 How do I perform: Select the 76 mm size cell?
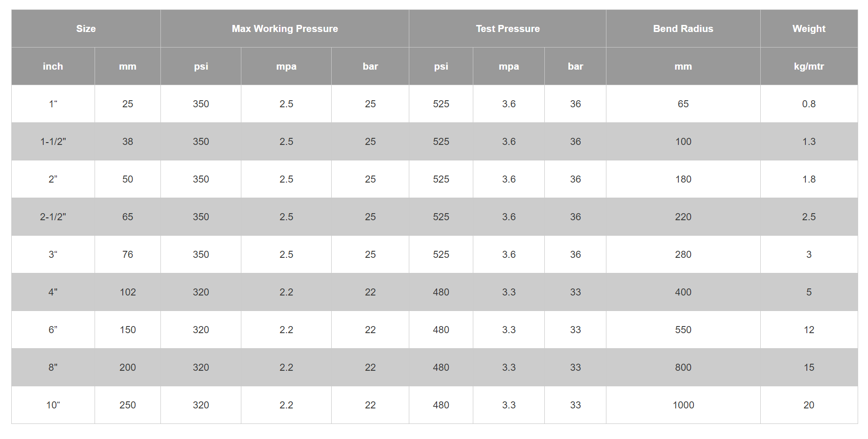(127, 255)
